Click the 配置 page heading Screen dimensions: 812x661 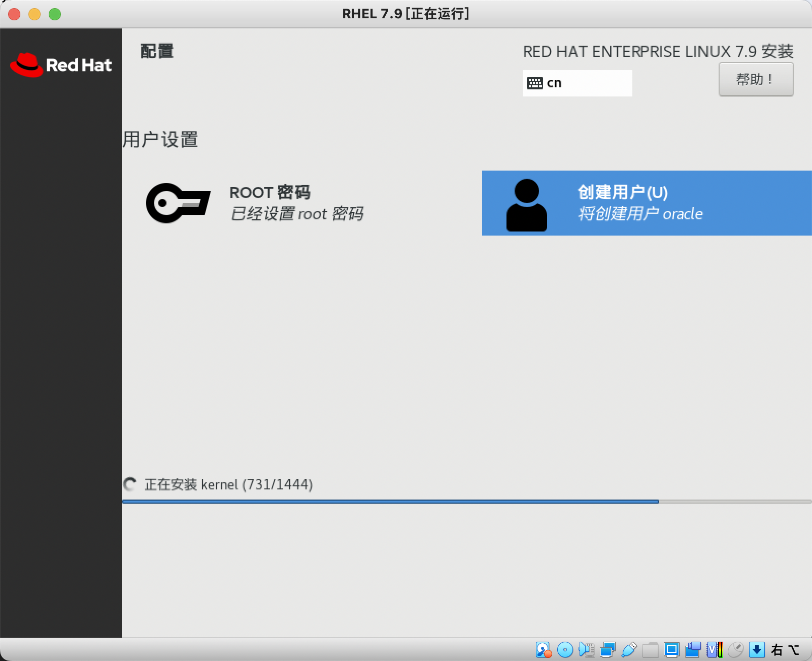pyautogui.click(x=157, y=51)
